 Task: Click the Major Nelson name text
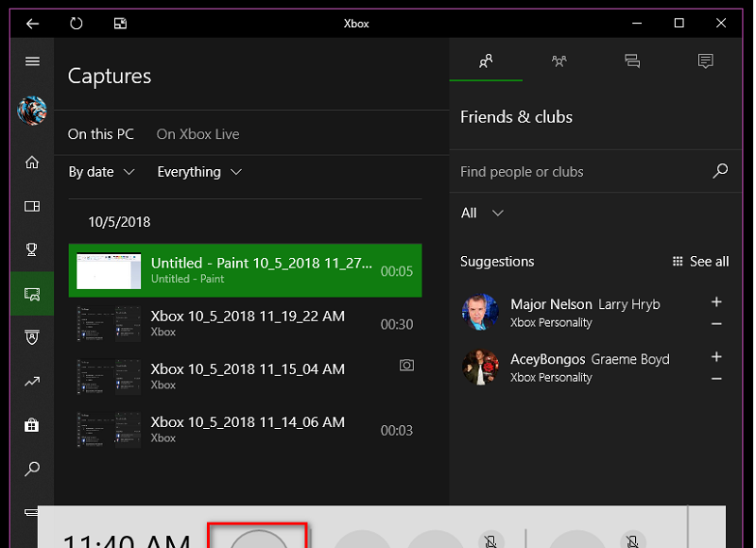[x=551, y=304]
